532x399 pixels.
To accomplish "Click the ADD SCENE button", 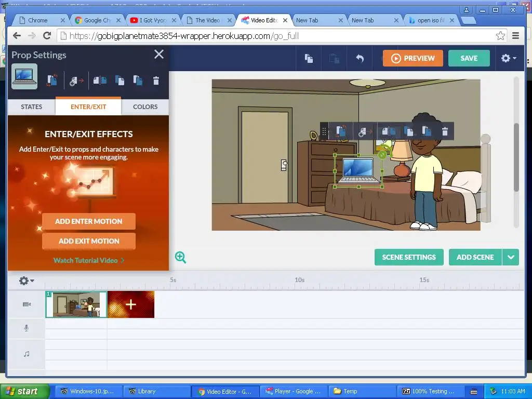I will 475,257.
